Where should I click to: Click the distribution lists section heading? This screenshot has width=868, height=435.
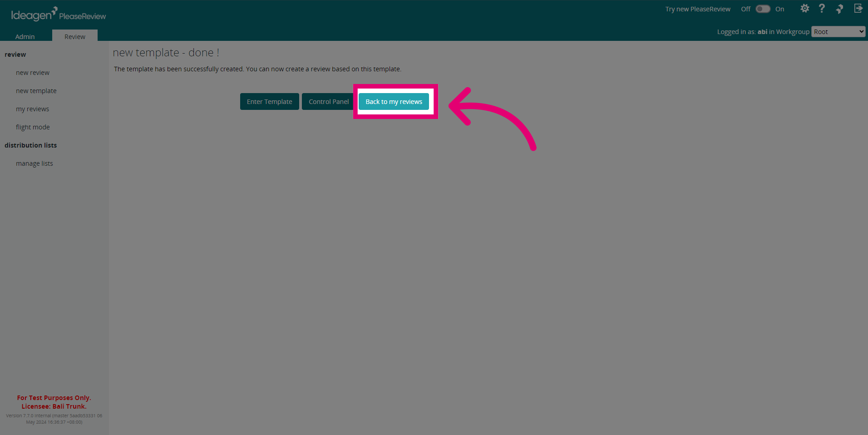click(x=31, y=145)
